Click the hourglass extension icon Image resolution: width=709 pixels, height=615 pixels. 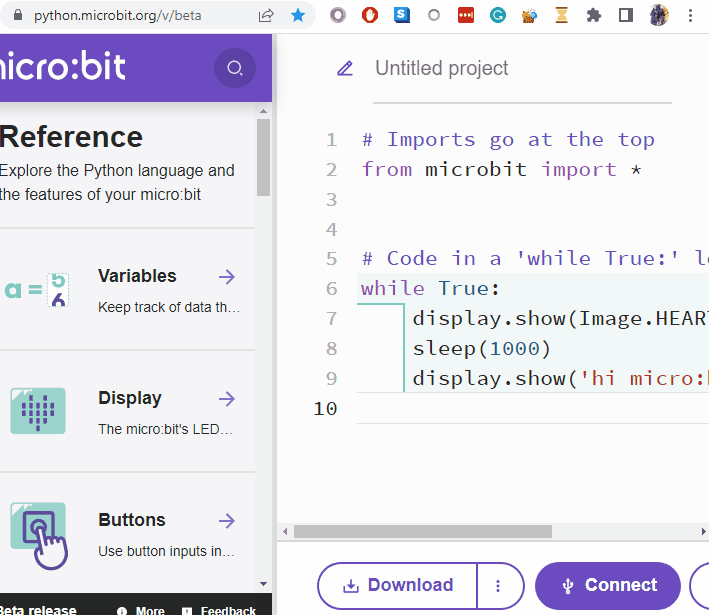pos(562,15)
